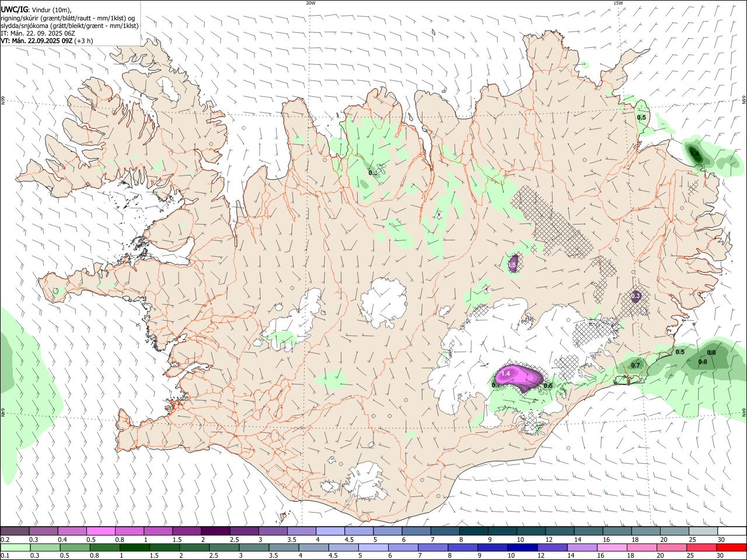Pick the pale green 0.1 swatch in lower legend
The height and width of the screenshot is (560, 747).
coord(16,547)
